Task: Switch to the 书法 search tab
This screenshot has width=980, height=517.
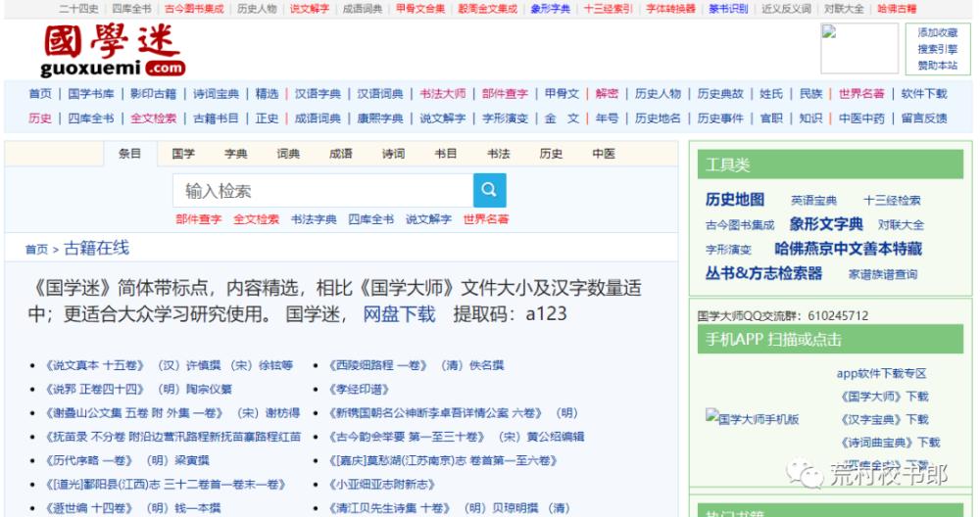Action: [x=498, y=154]
